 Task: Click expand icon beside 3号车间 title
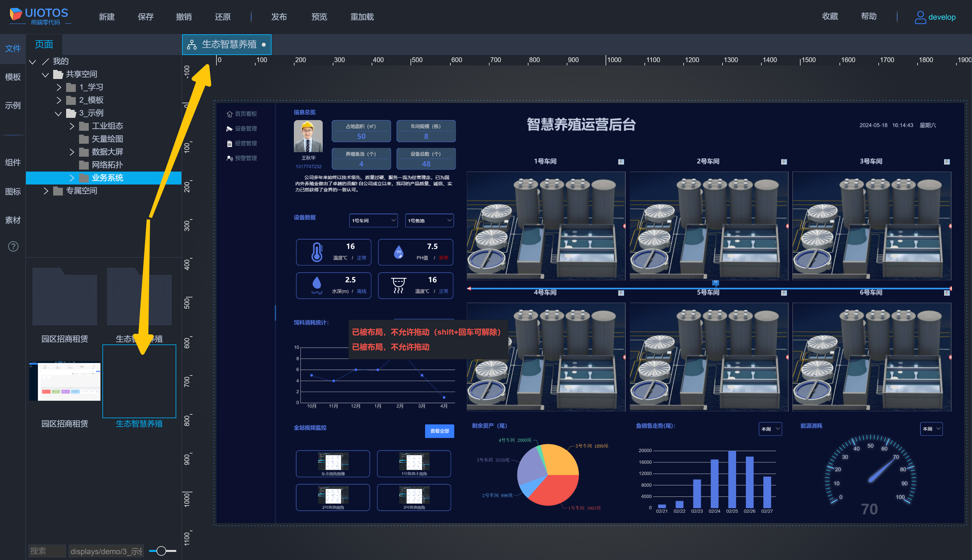coord(947,162)
